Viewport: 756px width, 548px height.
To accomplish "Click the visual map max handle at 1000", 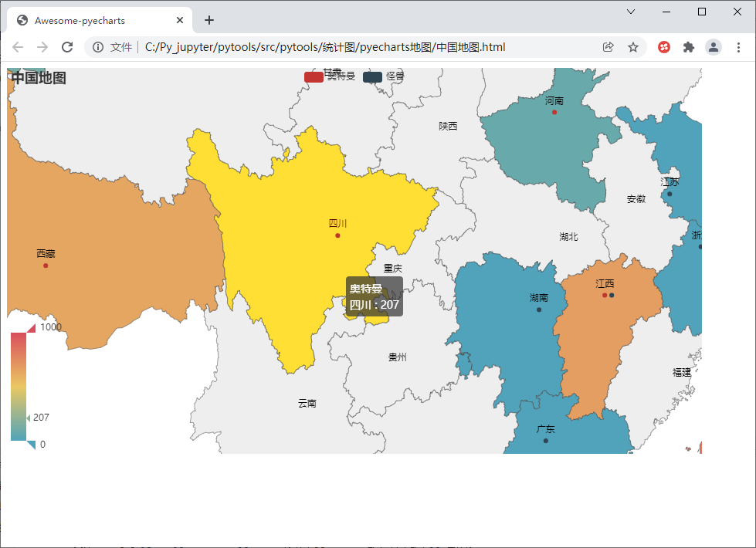I will (x=31, y=328).
